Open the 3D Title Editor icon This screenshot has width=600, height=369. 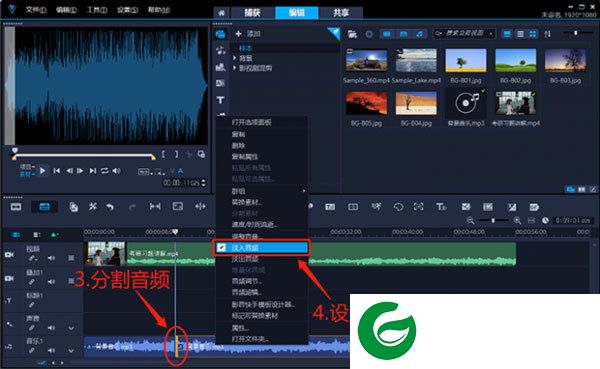(x=441, y=207)
